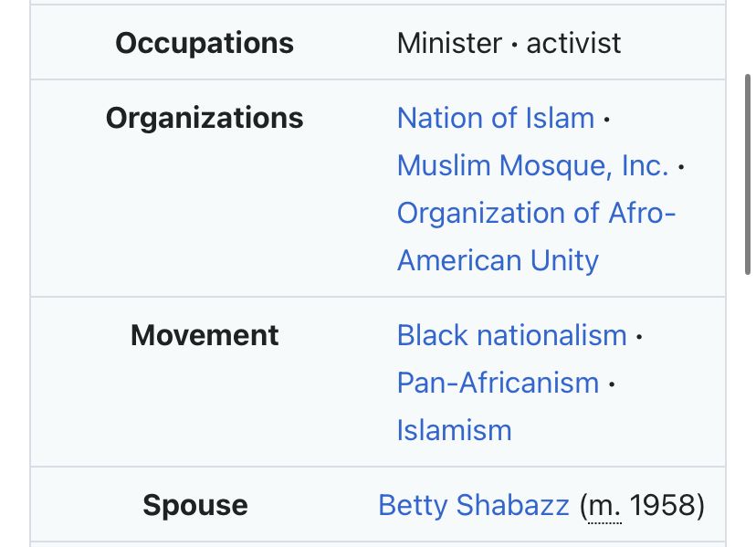Click bullet separator after Black nationalism
Image resolution: width=756 pixels, height=547 pixels.
639,336
